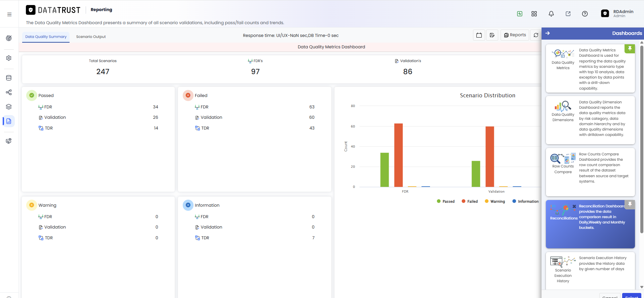Select the Row Counts Compare dashboard card

coord(590,172)
